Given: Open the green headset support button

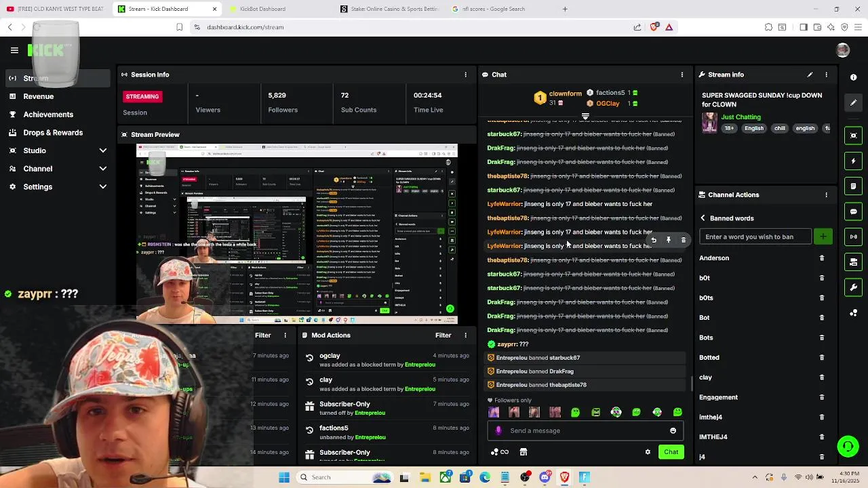Looking at the screenshot, I should pyautogui.click(x=848, y=446).
